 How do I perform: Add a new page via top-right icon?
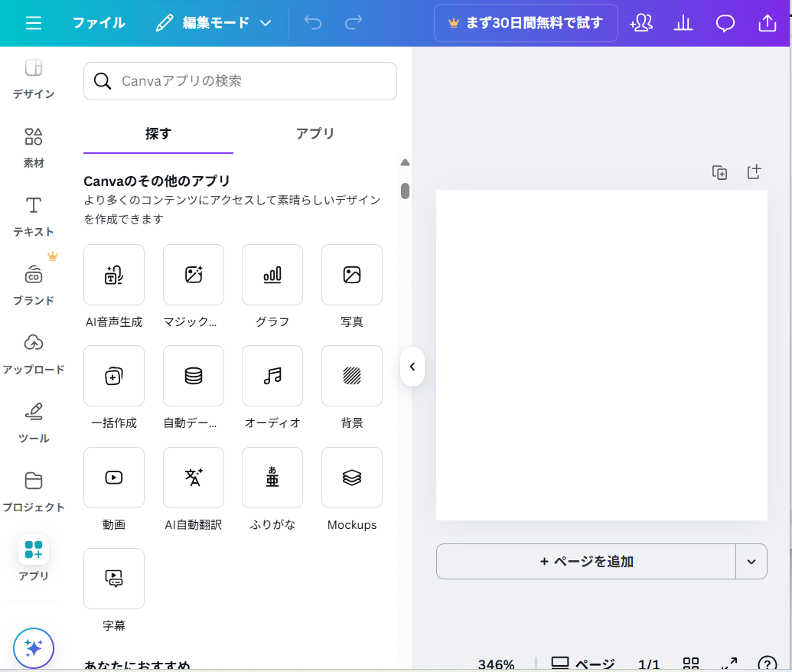point(754,171)
